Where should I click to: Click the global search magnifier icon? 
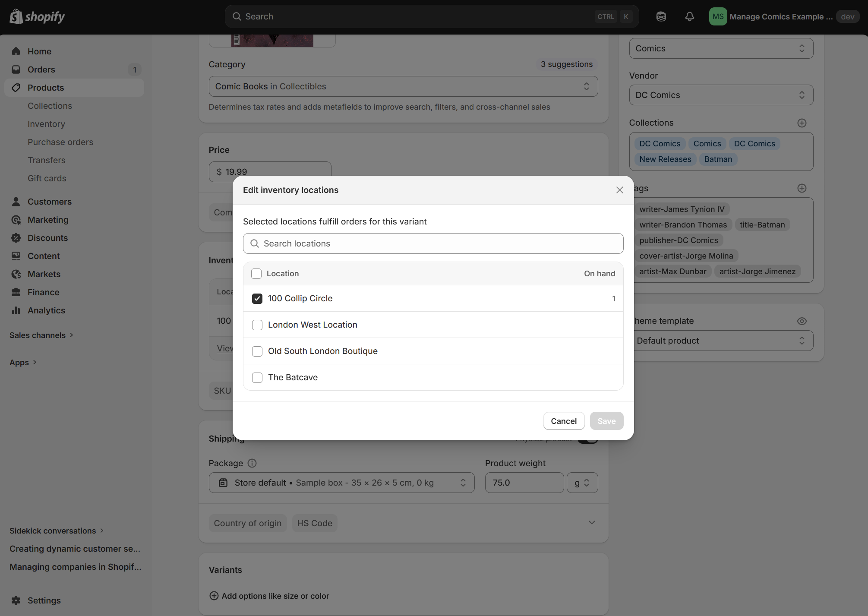(237, 16)
